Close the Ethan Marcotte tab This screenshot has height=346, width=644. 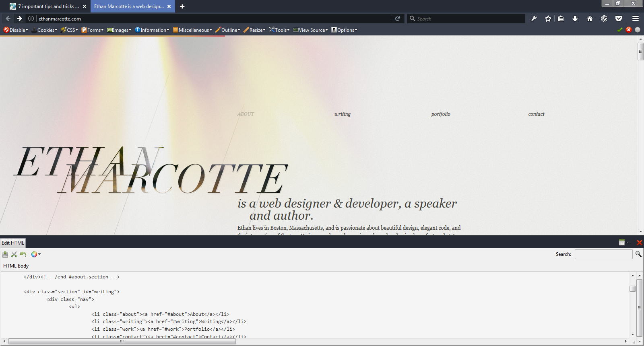pos(169,6)
